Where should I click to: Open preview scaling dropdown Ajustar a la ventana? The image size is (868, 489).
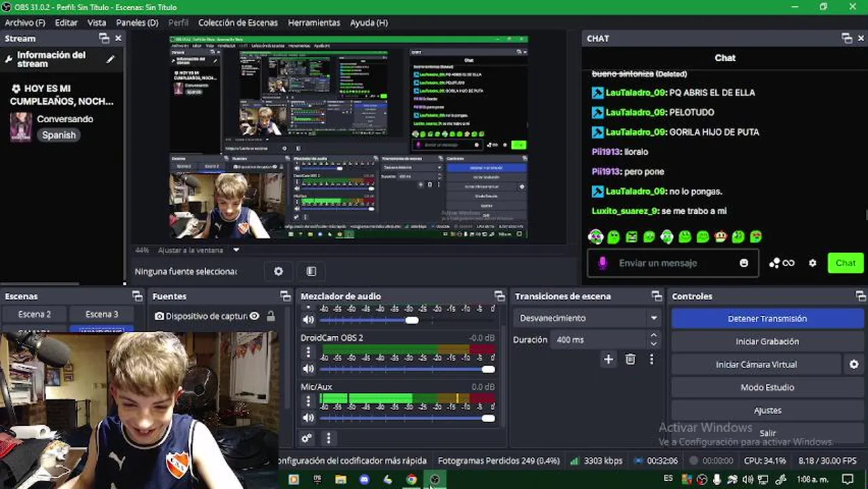198,250
